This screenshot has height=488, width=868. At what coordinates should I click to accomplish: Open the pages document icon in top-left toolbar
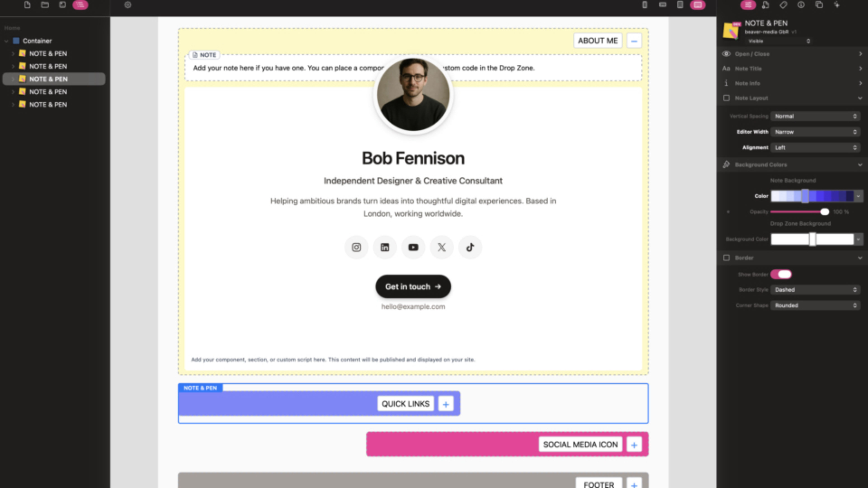point(27,5)
